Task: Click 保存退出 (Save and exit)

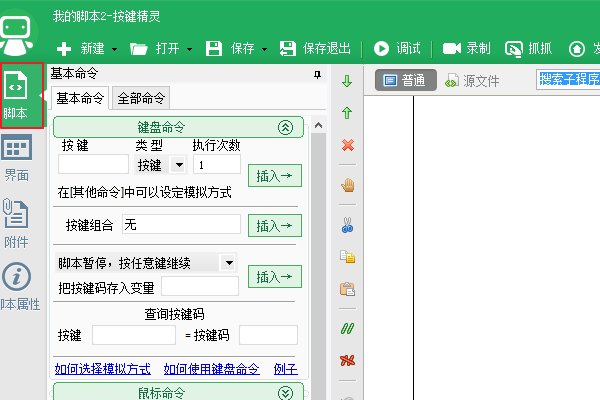Action: (x=315, y=49)
